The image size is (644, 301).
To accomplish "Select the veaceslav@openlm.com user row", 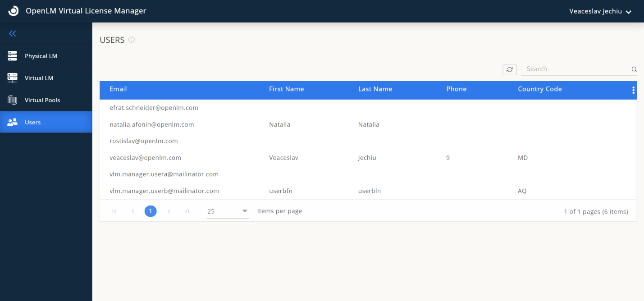I will coord(145,158).
